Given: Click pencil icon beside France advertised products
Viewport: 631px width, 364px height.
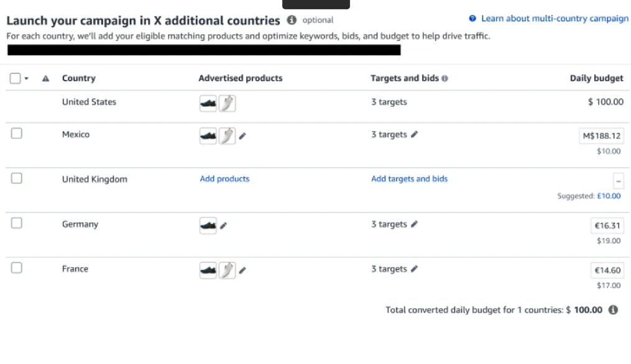Looking at the screenshot, I should point(242,270).
